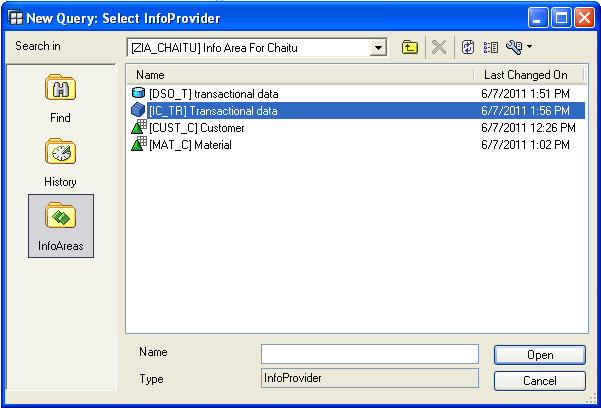Refresh the InfoProvider list

point(468,48)
